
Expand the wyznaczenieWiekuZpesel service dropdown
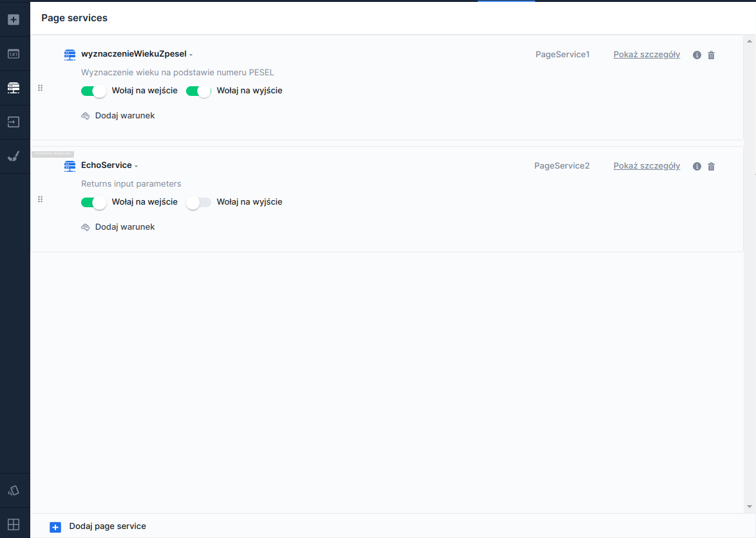point(191,55)
